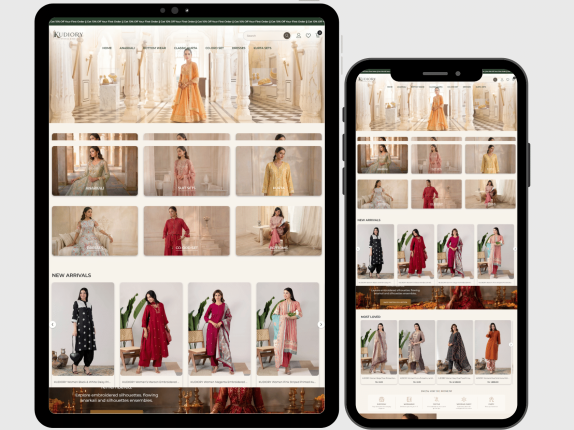Viewport: 574px width, 430px height.
Task: Open the ANARKALI menu on the tablet
Action: coord(127,48)
